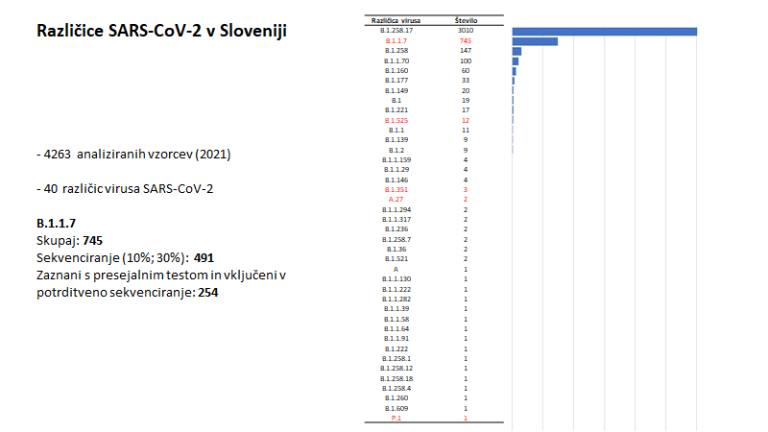Select the B.1.258.17 variant label in table
The image size is (768, 432).
[x=395, y=31]
